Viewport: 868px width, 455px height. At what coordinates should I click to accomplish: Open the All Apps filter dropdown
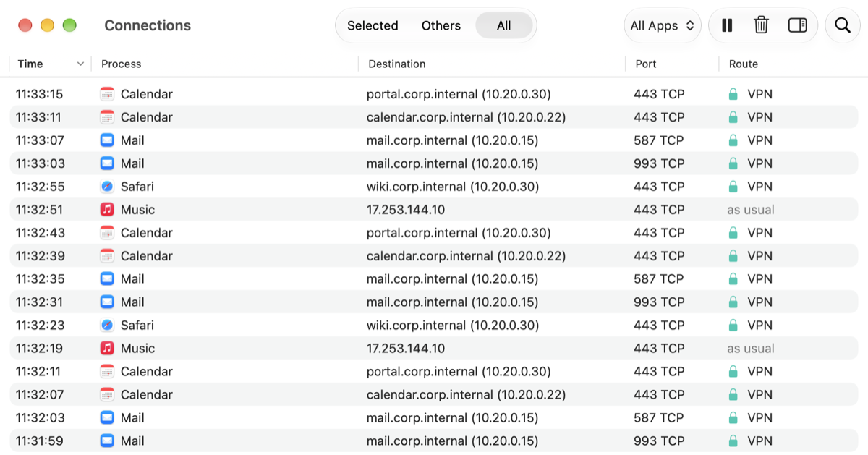[x=662, y=25]
